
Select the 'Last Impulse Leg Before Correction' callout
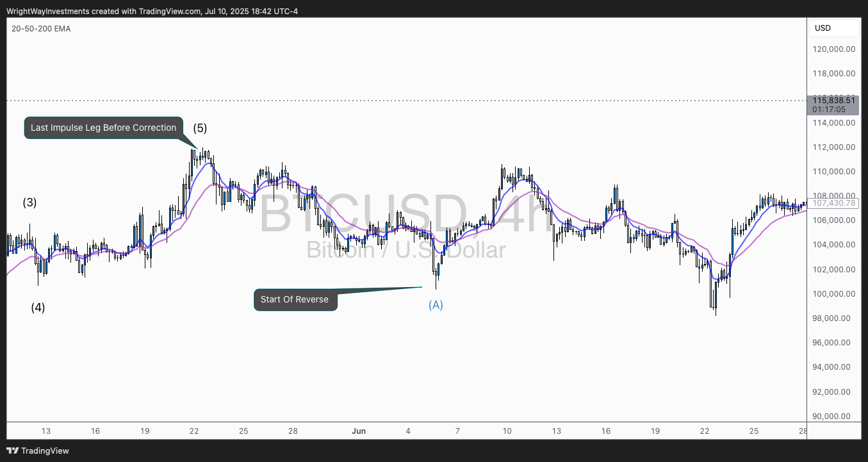(104, 128)
